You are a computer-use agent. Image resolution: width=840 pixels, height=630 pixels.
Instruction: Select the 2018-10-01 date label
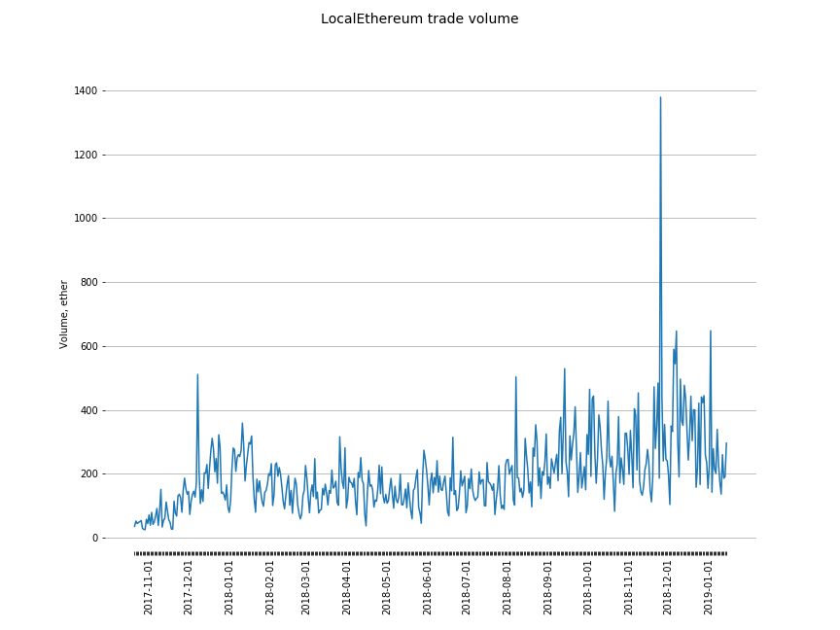pyautogui.click(x=587, y=587)
